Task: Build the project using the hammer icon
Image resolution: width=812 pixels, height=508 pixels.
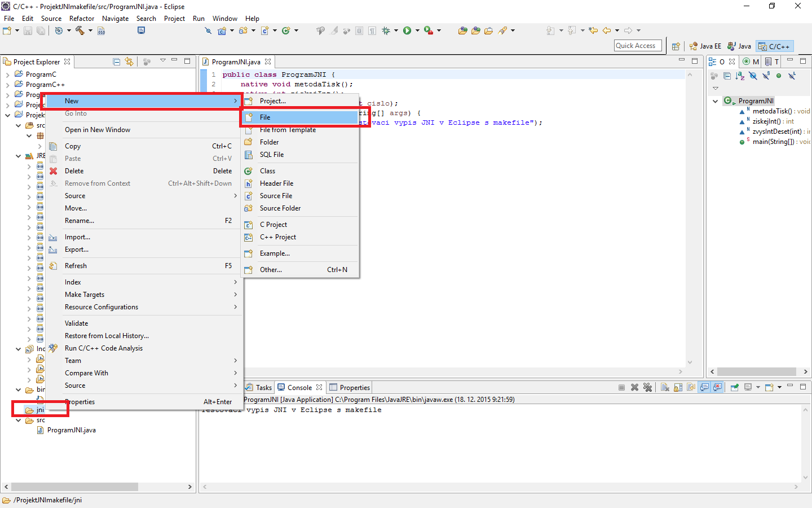Action: pos(81,30)
